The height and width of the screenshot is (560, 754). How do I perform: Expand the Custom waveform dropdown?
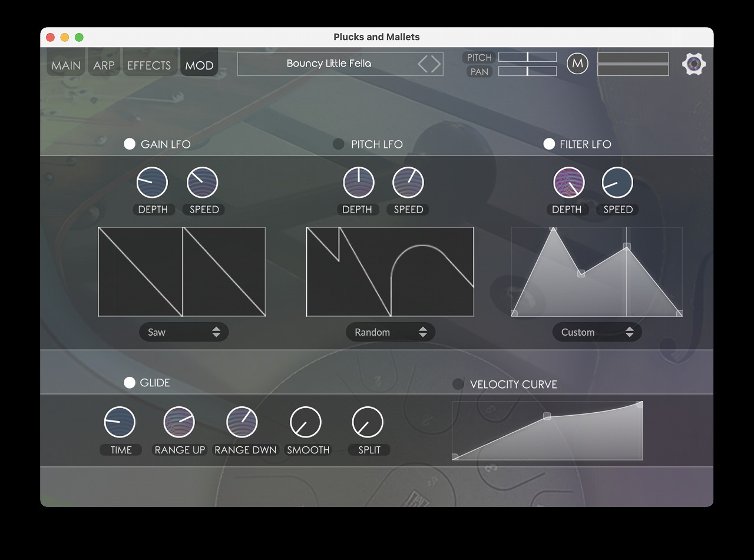597,332
